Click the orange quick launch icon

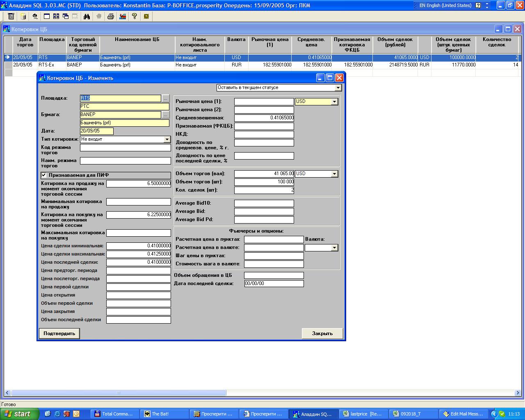click(x=76, y=414)
